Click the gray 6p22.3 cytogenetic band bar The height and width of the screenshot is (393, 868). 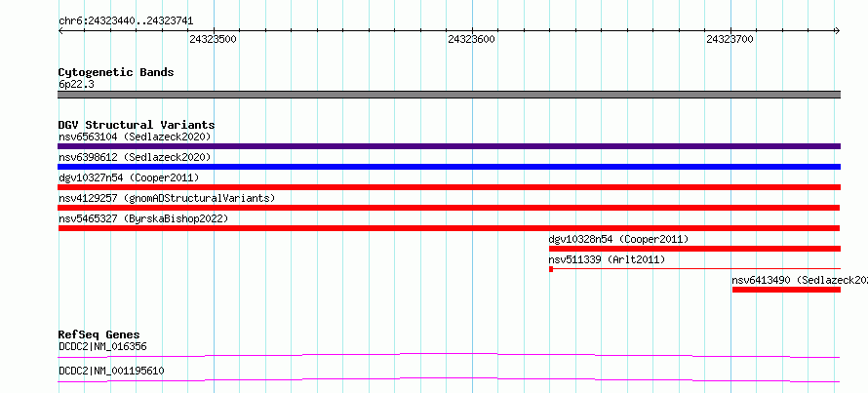tap(449, 95)
